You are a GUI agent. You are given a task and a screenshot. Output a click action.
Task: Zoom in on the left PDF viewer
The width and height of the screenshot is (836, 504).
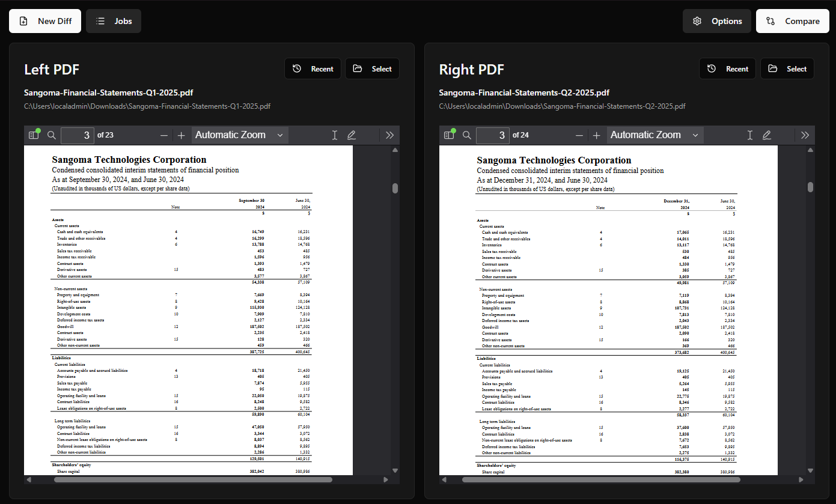point(181,135)
